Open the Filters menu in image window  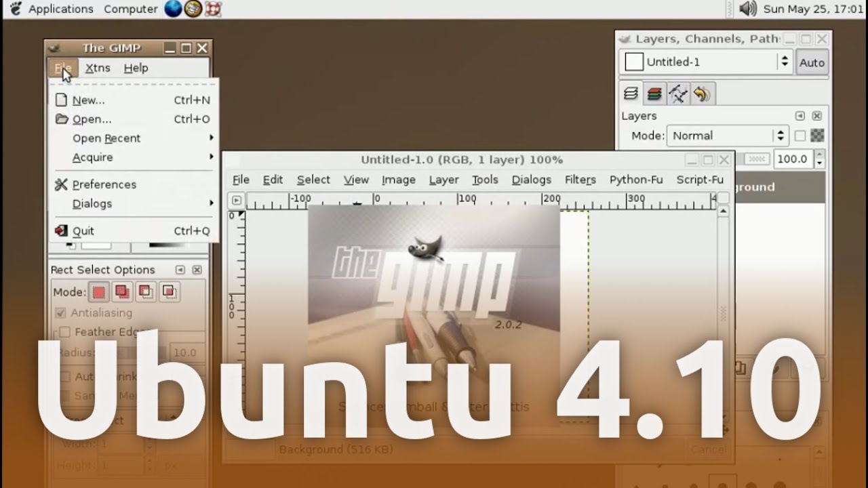[580, 180]
